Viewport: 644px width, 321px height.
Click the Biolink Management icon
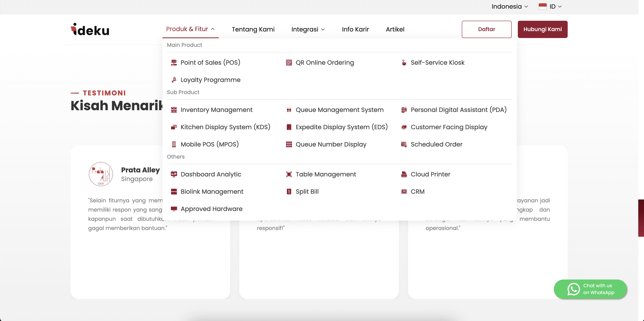[174, 192]
